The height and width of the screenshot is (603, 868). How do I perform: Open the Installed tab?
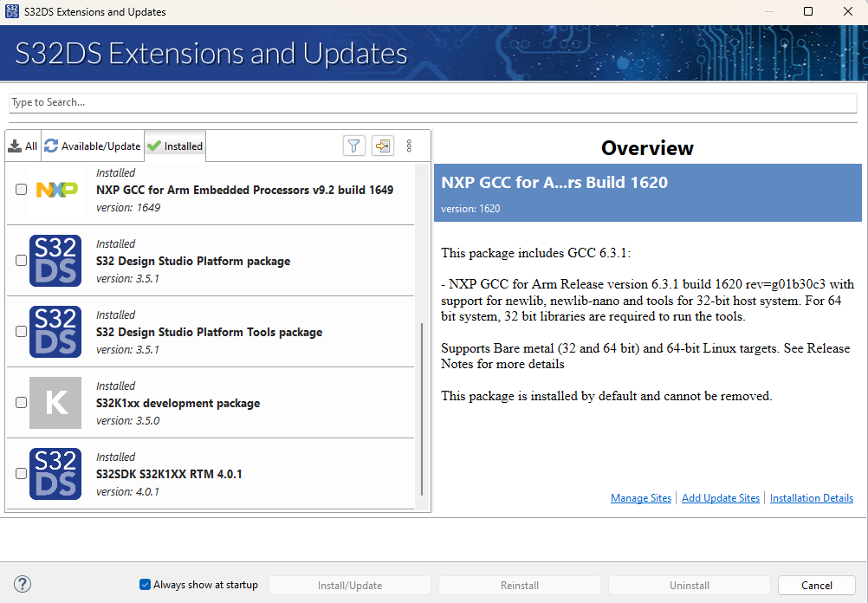[x=174, y=146]
